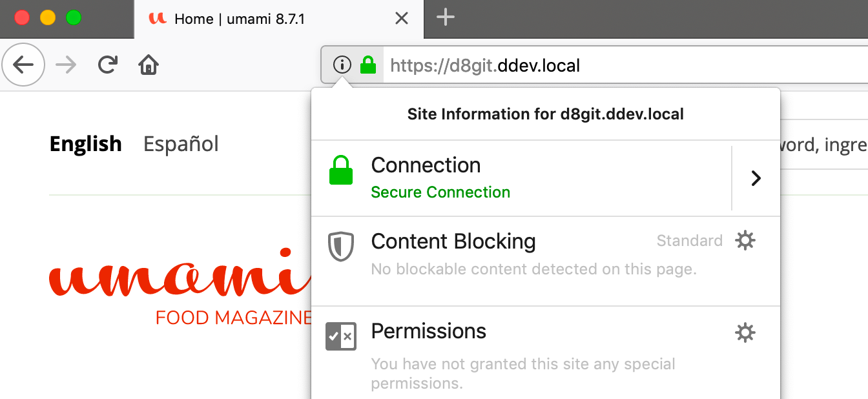The height and width of the screenshot is (399, 868).
Task: Click the Español language link
Action: click(x=181, y=143)
